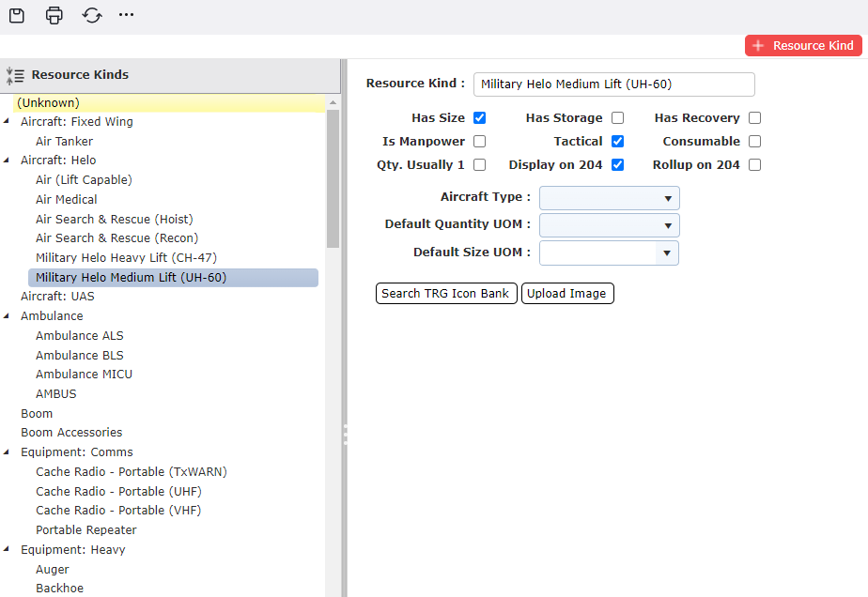Viewport: 868px width, 597px height.
Task: Select Cache Radio - Portable (VHF)
Action: point(118,510)
